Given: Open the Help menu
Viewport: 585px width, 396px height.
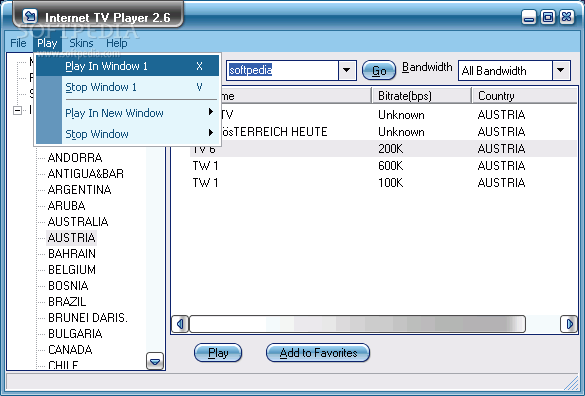Looking at the screenshot, I should click(116, 43).
